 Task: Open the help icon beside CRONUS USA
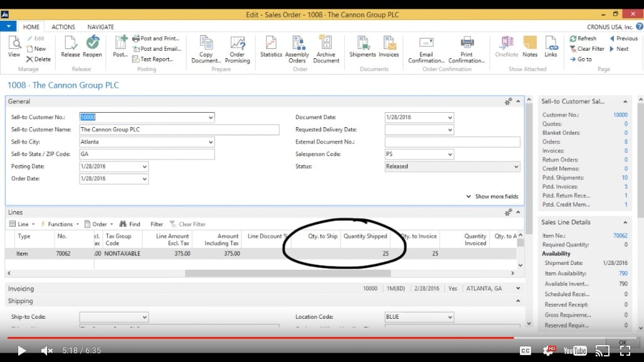[x=640, y=27]
